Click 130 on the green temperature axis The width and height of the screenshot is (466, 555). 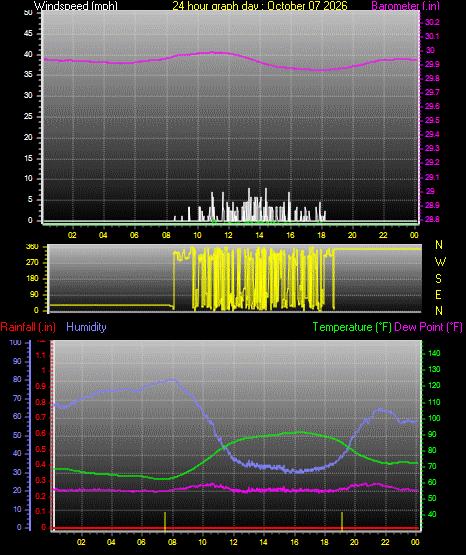point(434,370)
